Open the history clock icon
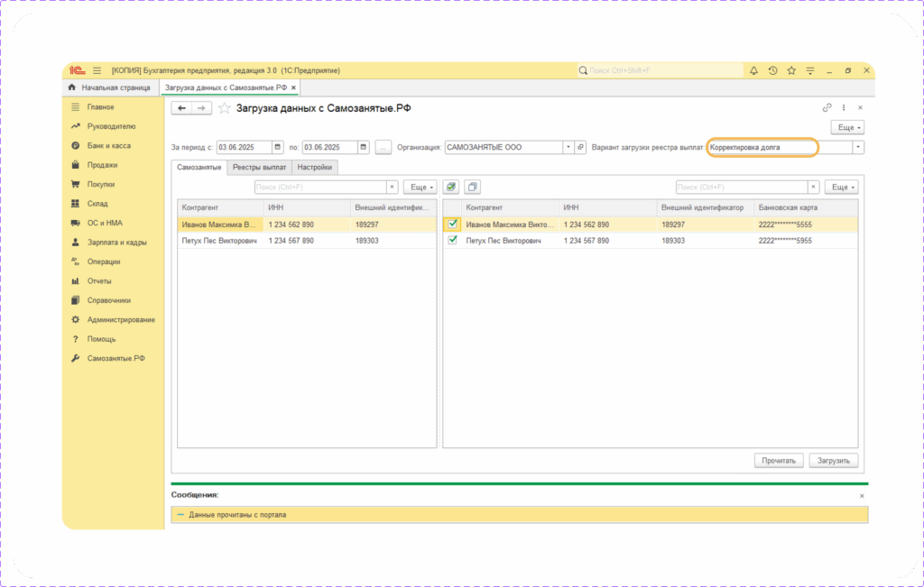 (772, 70)
